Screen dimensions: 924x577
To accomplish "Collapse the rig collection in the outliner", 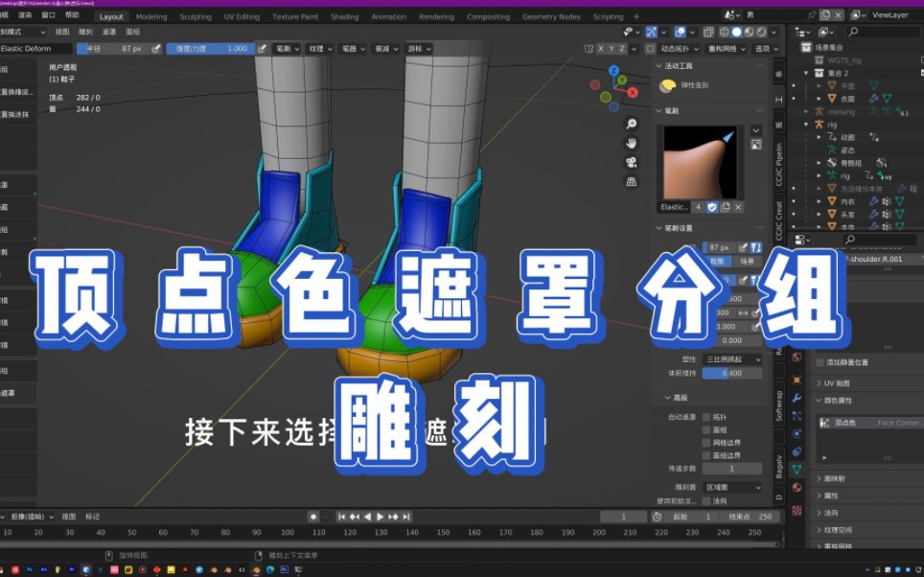I will point(806,122).
